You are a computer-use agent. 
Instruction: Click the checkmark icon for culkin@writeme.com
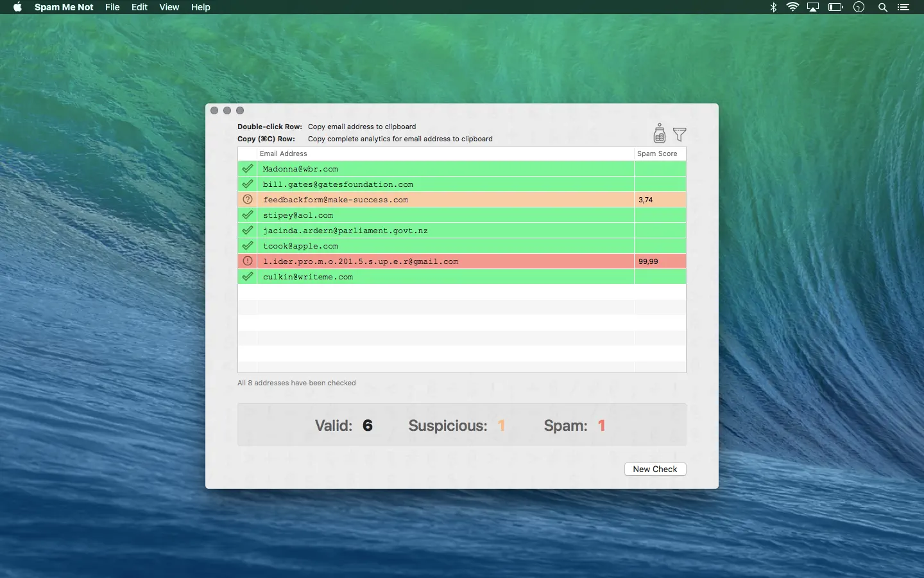pos(247,277)
